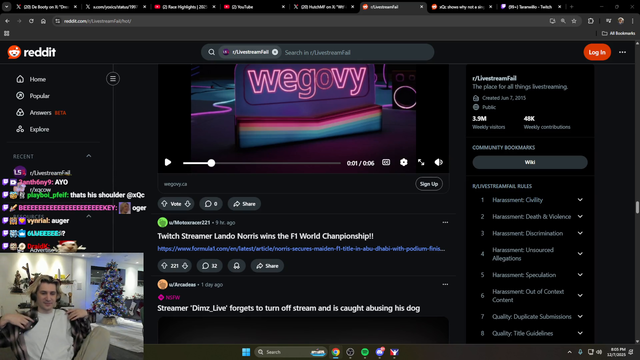Click the address bar URL

pos(98,21)
